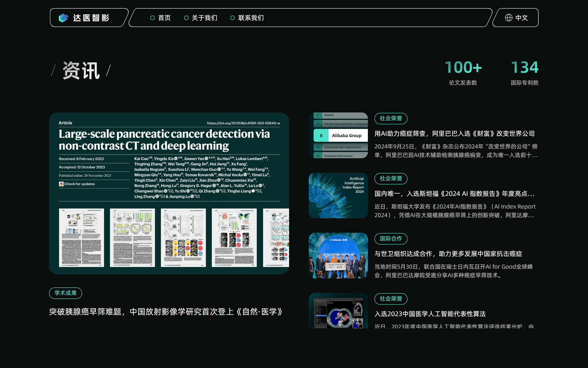Click 社会荣誉 tag above 斯坦福 article
Screen dimensions: 588x368
(x=391, y=178)
